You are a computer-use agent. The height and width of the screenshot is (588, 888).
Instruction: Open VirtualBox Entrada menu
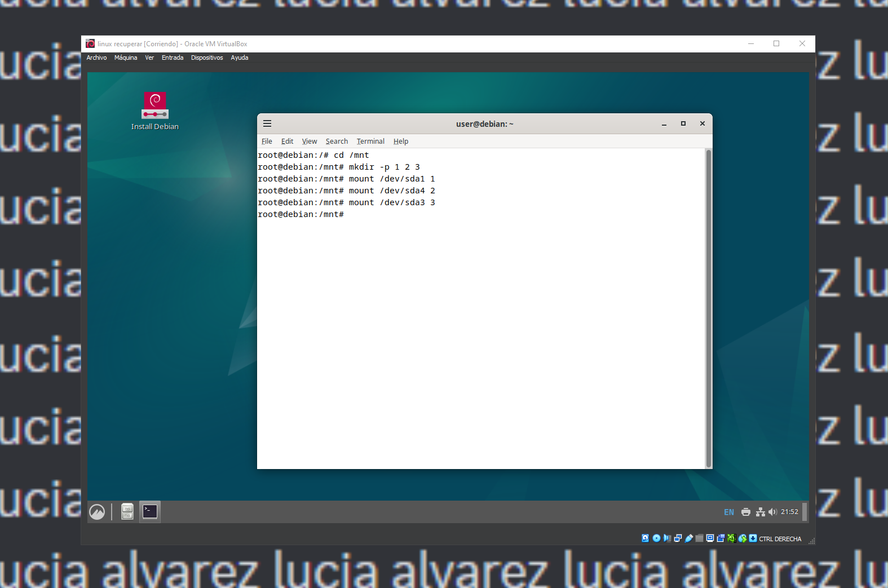coord(173,58)
